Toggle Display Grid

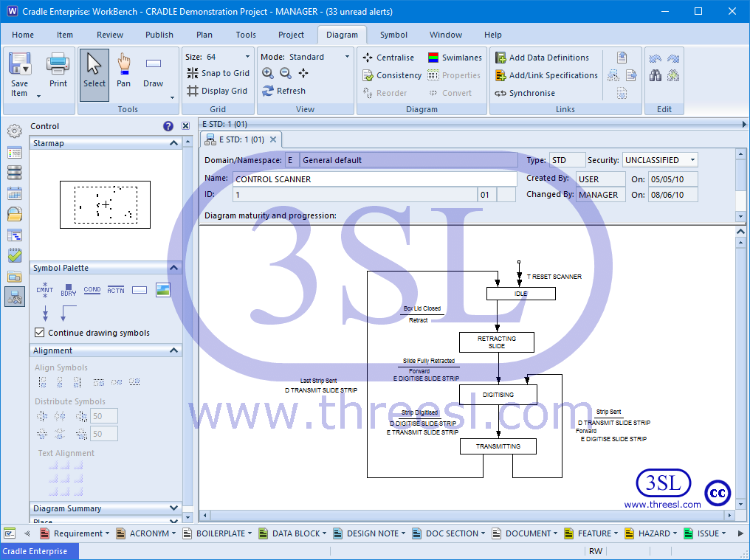[x=217, y=91]
